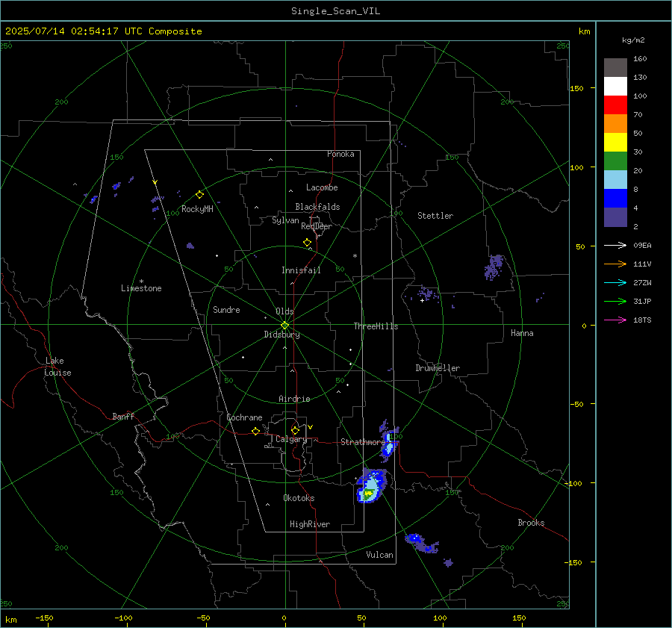This screenshot has height=628, width=672.
Task: Click the Stettler town label
Action: pos(435,216)
